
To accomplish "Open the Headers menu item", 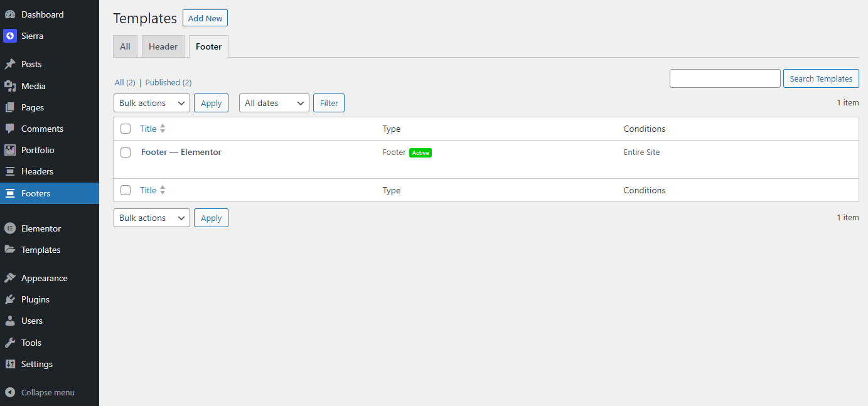I will tap(50, 171).
